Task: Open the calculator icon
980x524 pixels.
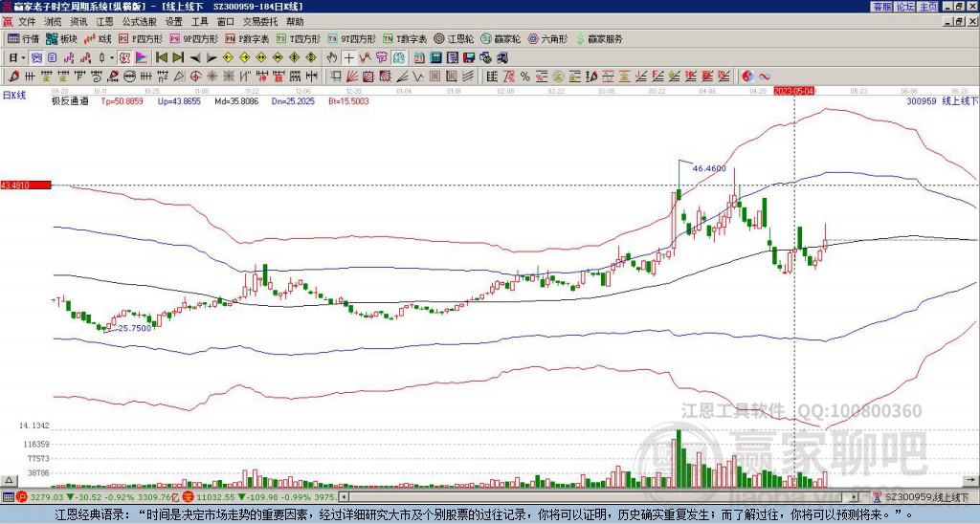Action: [x=435, y=58]
